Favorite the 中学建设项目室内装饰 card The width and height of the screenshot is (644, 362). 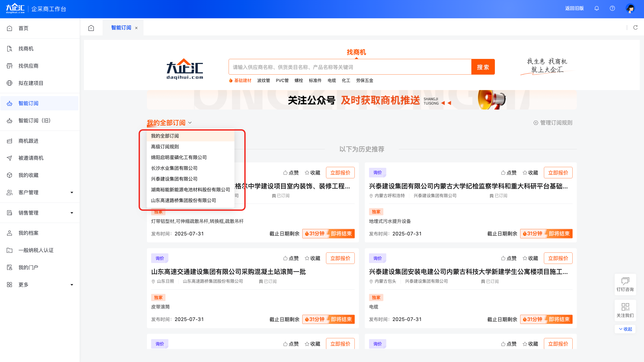point(313,173)
